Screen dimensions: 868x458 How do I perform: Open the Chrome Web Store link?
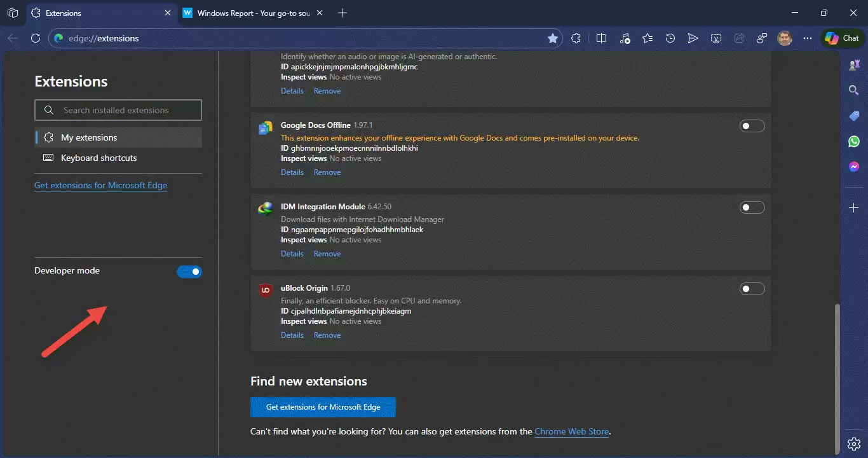(x=571, y=431)
